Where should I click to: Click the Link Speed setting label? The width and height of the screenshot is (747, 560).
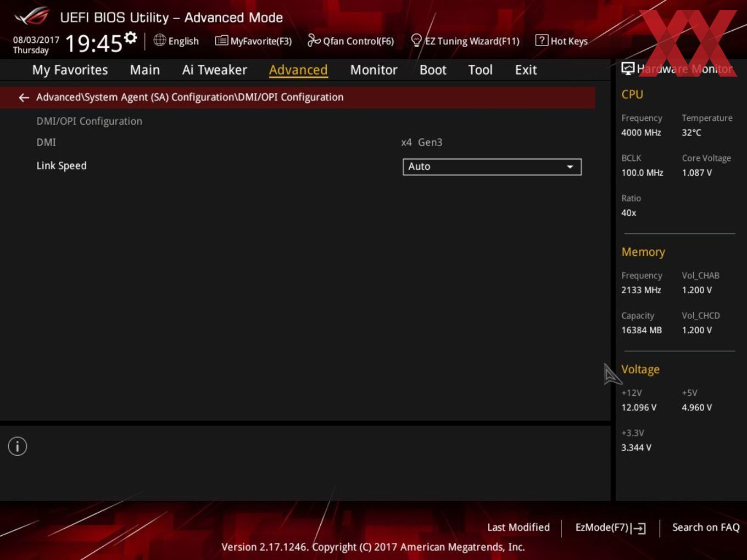click(62, 166)
